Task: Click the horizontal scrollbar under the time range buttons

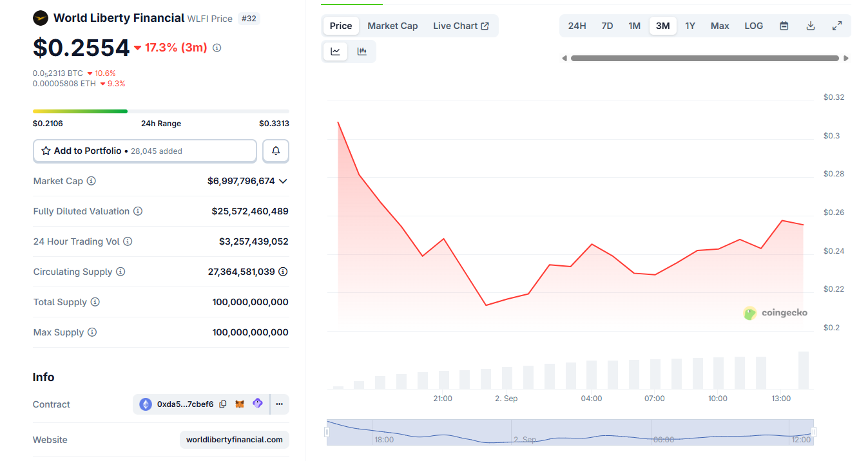Action: pos(705,58)
